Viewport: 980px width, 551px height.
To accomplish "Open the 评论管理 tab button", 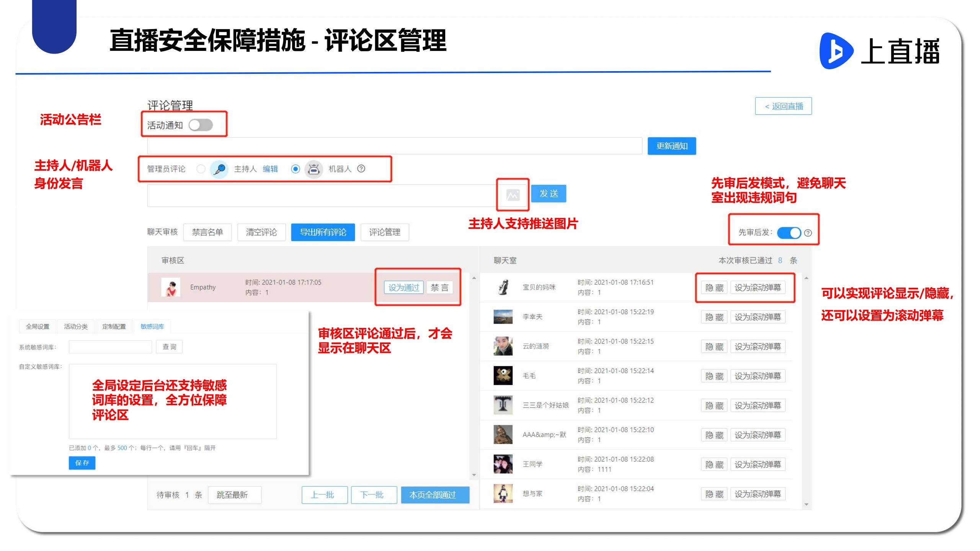I will 385,232.
